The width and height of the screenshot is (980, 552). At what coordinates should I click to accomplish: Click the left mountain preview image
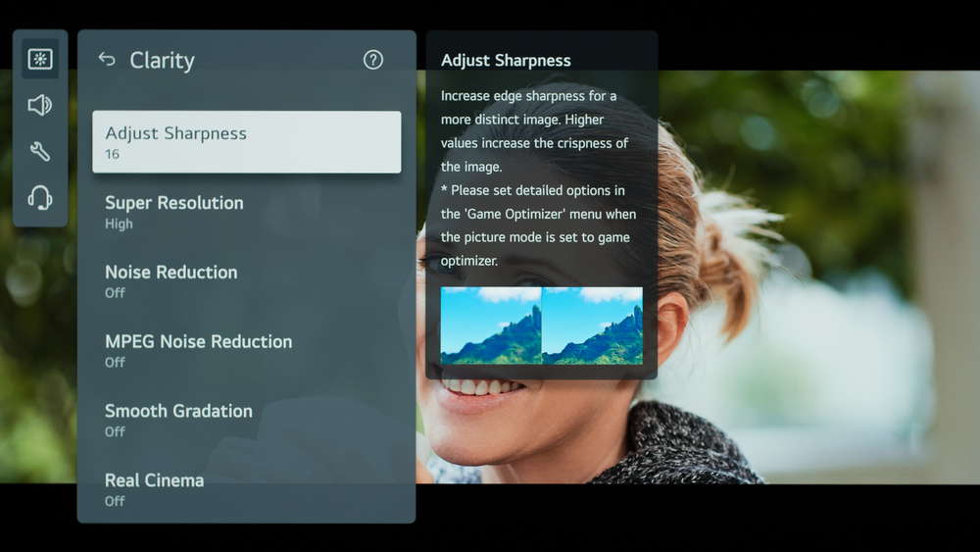click(491, 326)
